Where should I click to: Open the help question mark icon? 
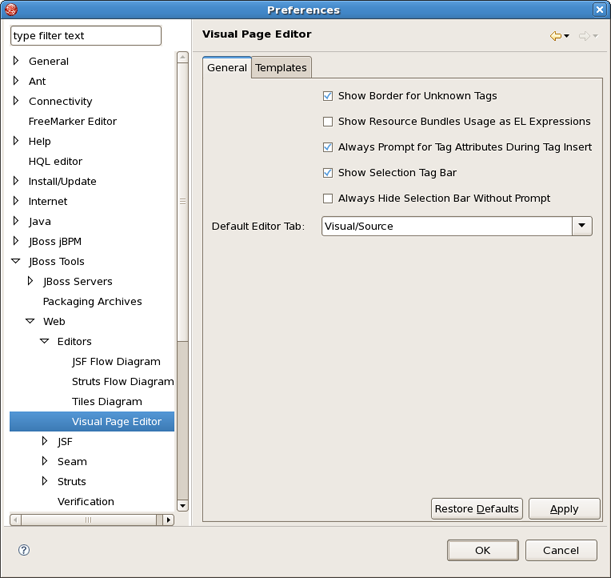24,550
